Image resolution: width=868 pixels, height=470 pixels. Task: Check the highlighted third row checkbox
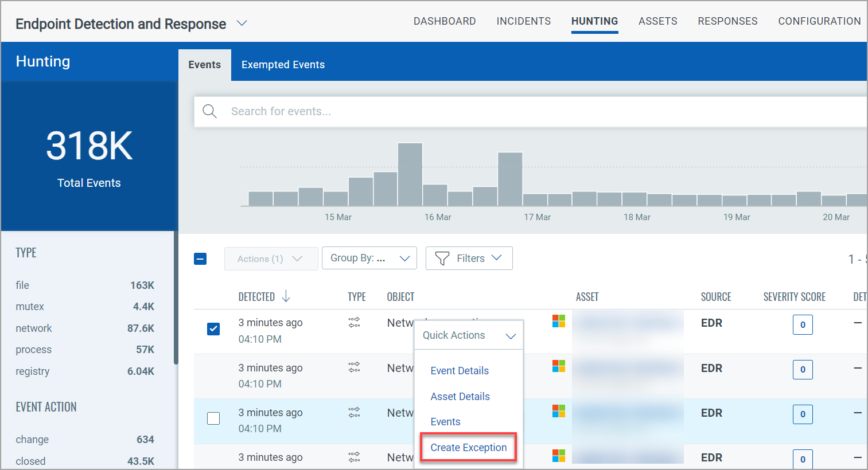[213, 418]
